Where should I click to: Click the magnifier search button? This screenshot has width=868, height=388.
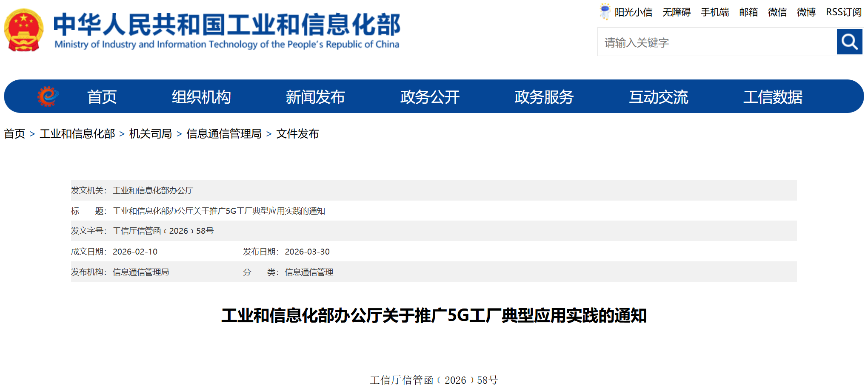(x=849, y=42)
